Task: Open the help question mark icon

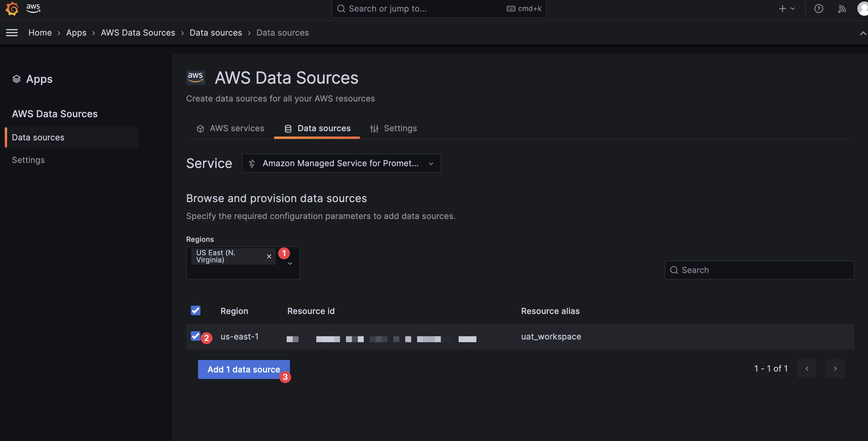Action: [818, 9]
